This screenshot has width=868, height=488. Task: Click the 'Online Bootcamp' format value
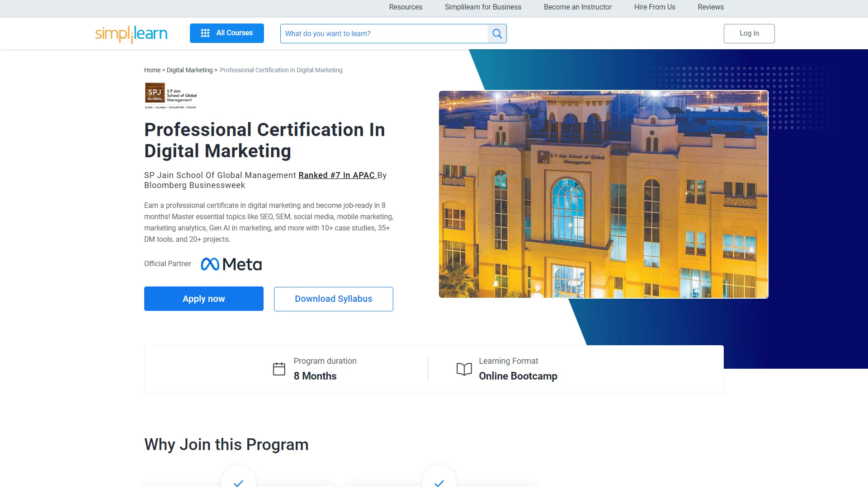coord(518,376)
